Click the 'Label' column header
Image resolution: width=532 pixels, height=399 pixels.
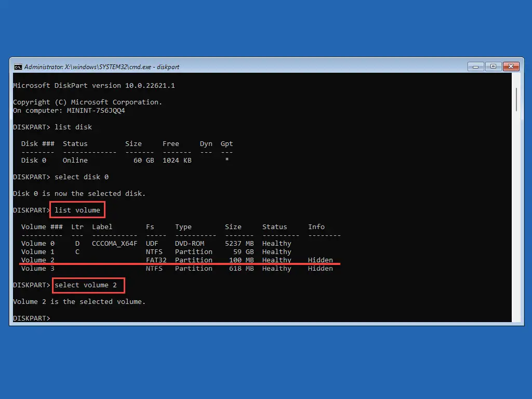tap(102, 227)
